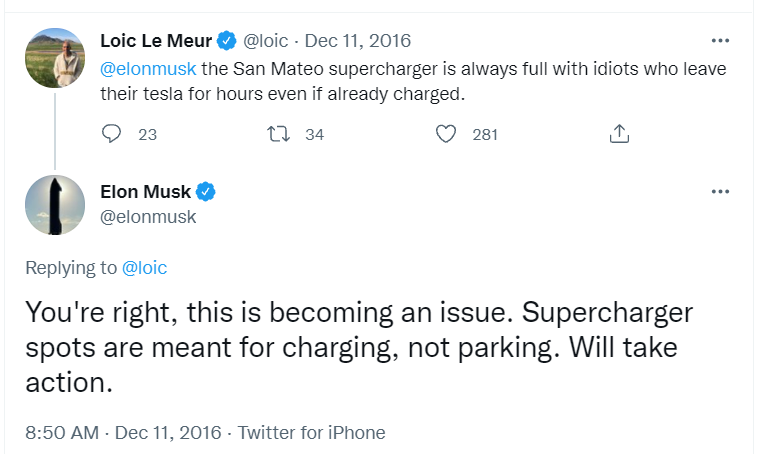Click the Loic Le Meur display name

157,41
